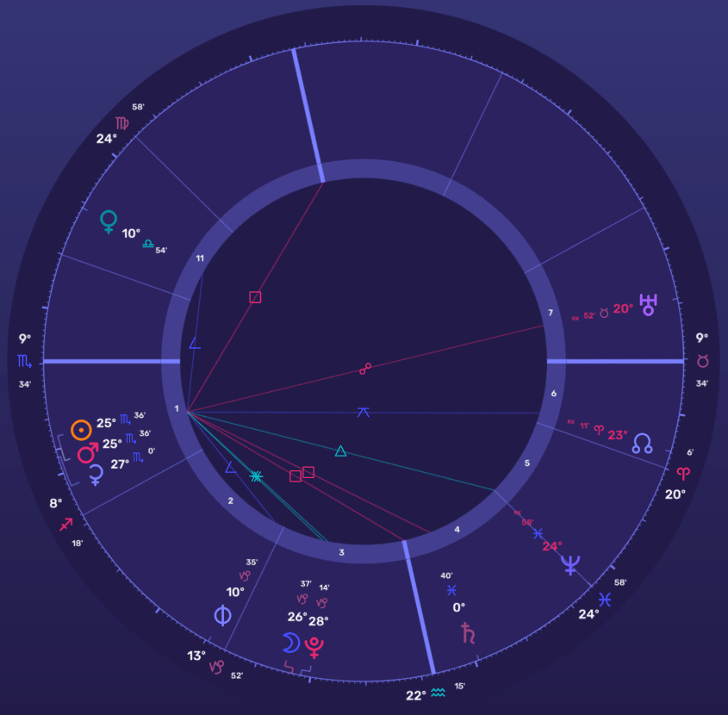Click the orange Sun glyph at 25° Scorpio

(81, 428)
